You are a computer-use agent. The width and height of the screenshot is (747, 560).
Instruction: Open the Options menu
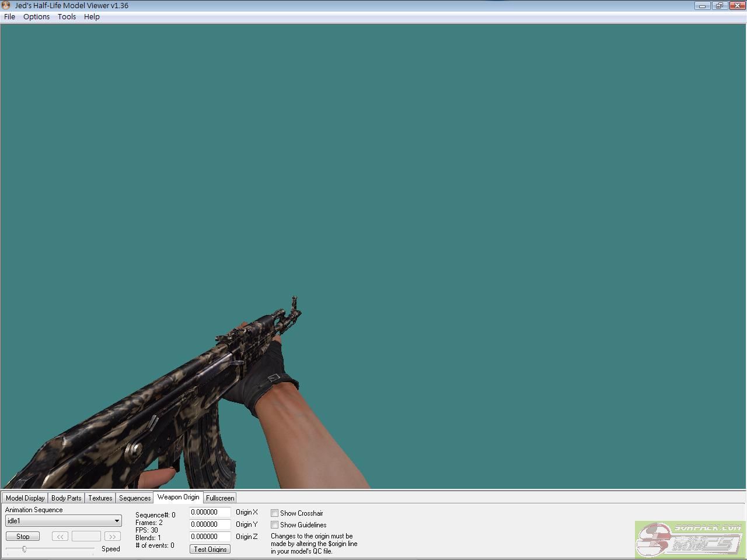coord(36,16)
